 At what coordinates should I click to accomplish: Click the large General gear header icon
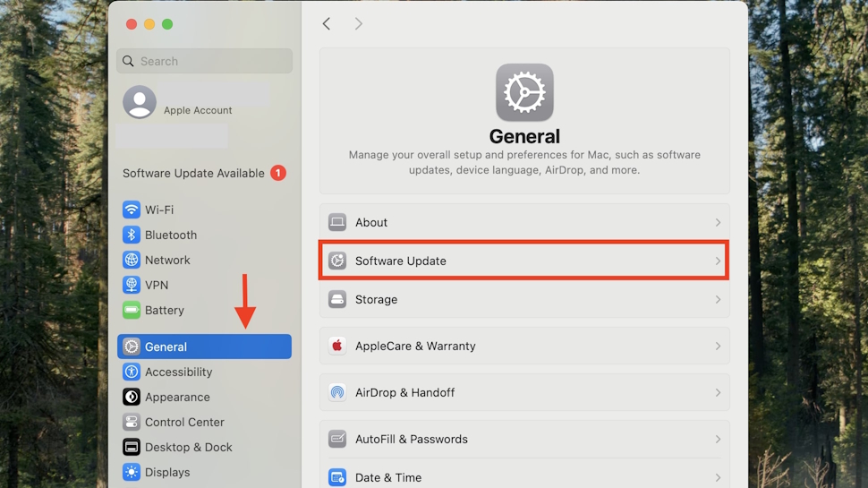(524, 92)
